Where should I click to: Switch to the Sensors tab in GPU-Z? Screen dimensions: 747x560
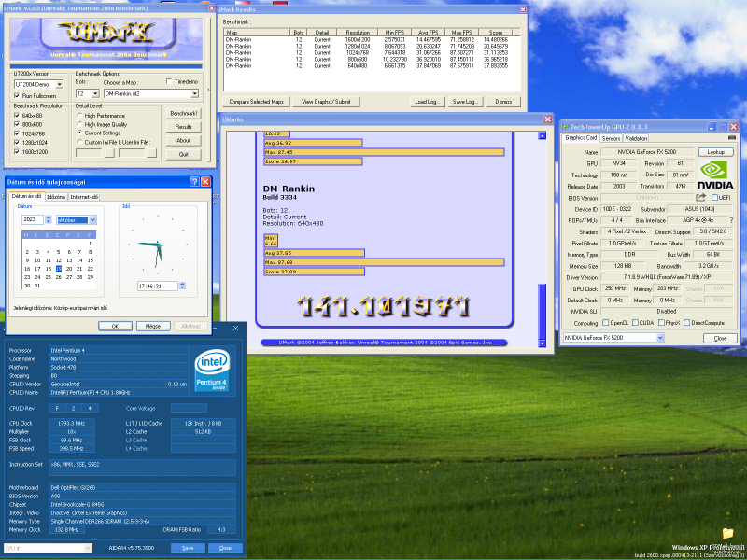(x=611, y=138)
